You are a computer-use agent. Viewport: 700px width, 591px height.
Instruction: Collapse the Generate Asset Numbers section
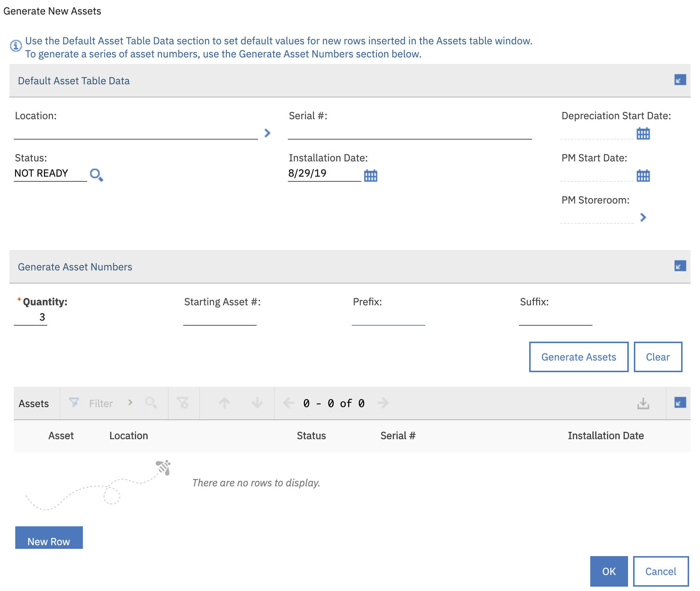680,266
